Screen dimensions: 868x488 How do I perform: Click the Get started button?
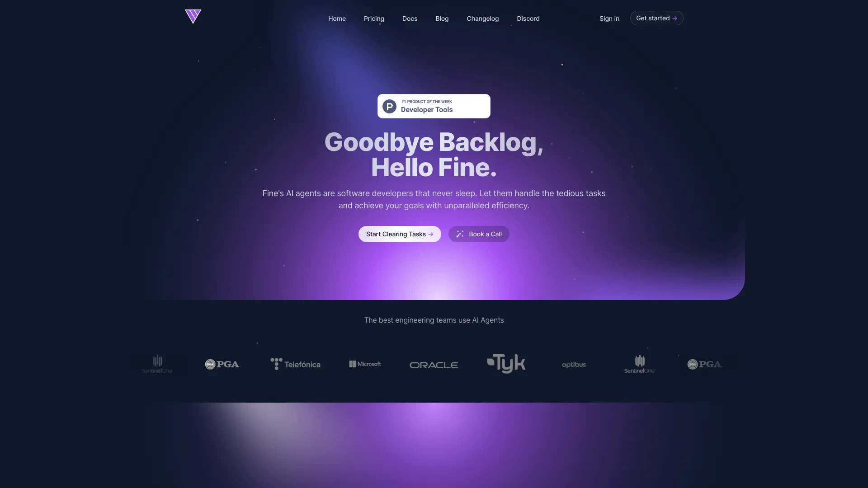click(656, 18)
